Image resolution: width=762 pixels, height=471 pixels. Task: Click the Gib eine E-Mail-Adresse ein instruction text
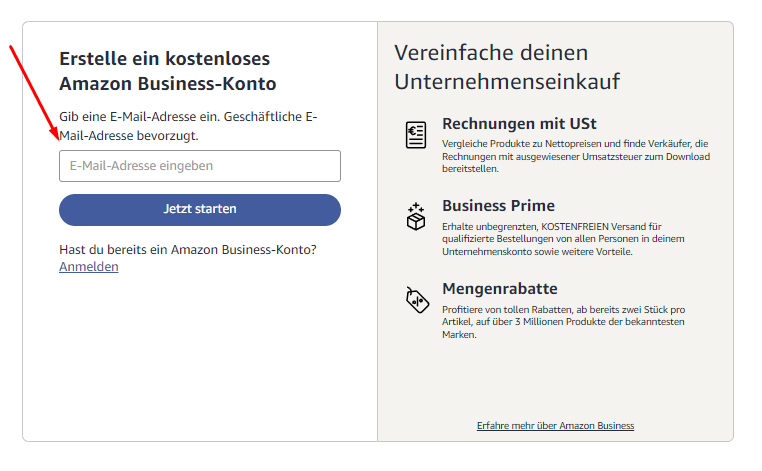tap(188, 126)
